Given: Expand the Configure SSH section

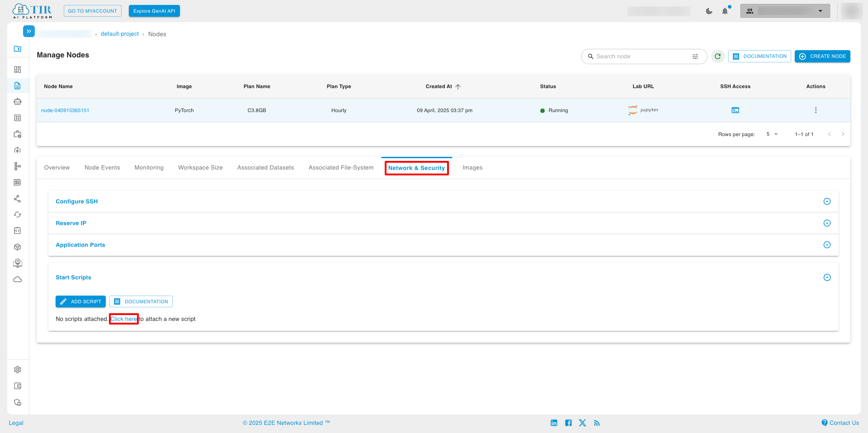Looking at the screenshot, I should 827,202.
